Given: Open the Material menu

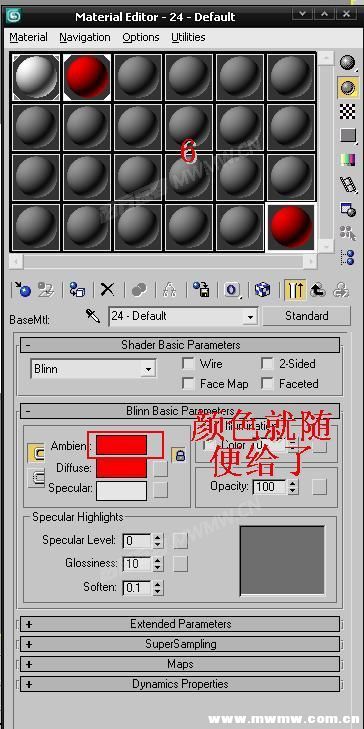Looking at the screenshot, I should coord(28,37).
